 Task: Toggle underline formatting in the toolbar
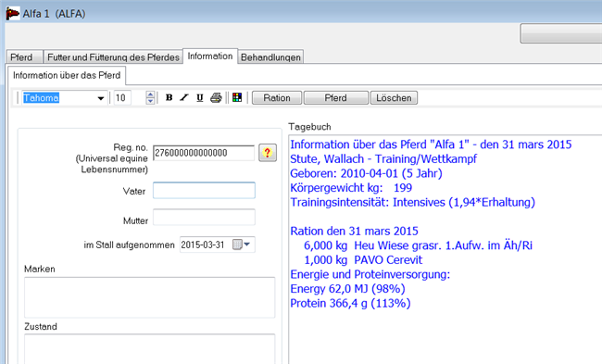pos(200,97)
